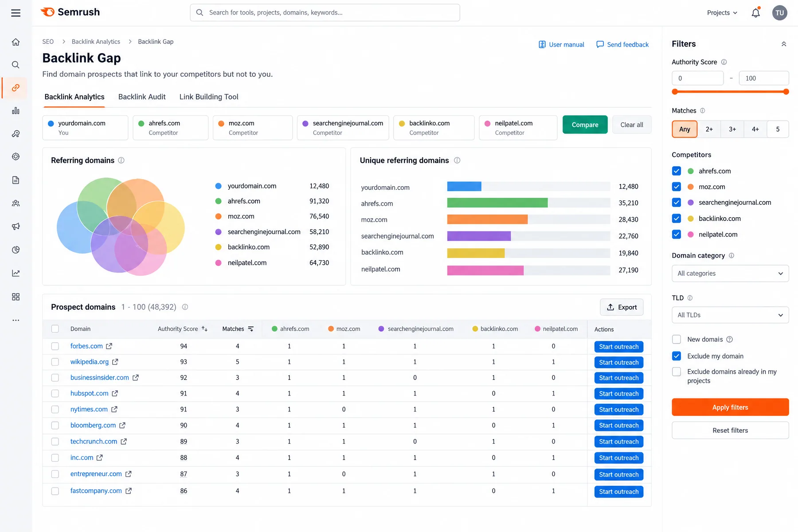Open the All TLDs dropdown
This screenshot has width=798, height=532.
click(730, 315)
